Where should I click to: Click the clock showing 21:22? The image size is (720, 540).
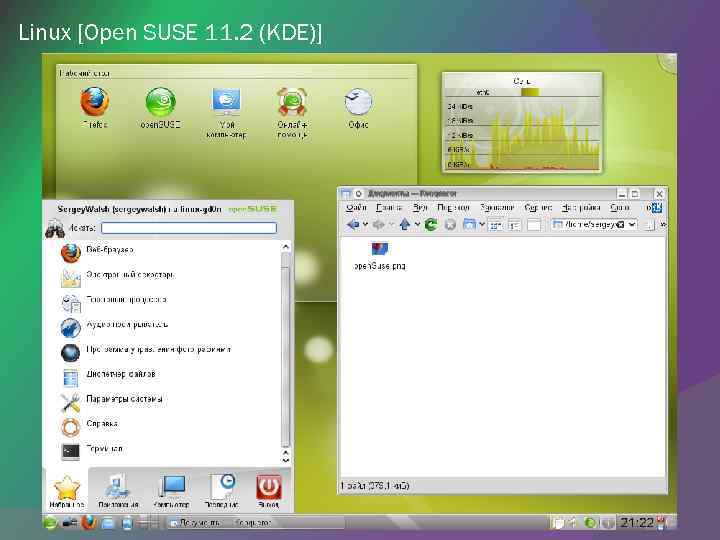coord(636,523)
